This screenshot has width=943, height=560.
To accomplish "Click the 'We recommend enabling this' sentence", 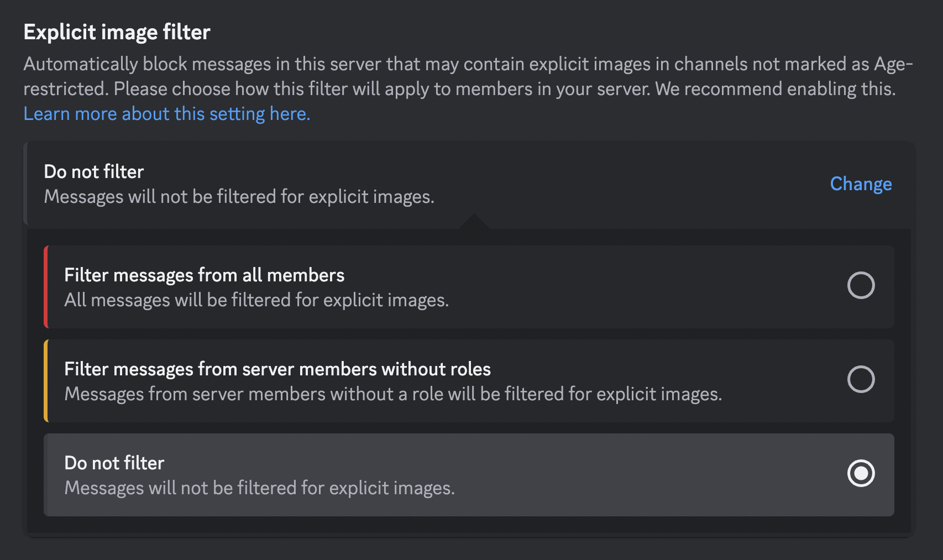I will coord(774,89).
